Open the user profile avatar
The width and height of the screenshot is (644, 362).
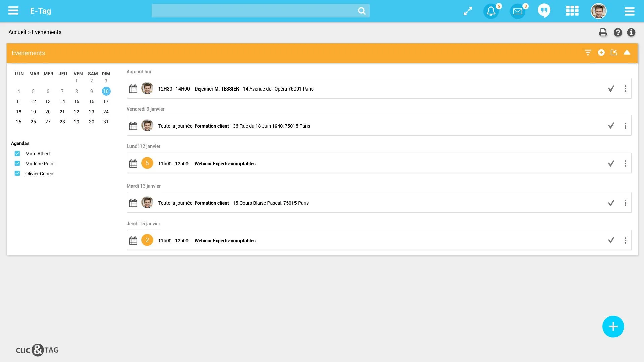tap(599, 11)
